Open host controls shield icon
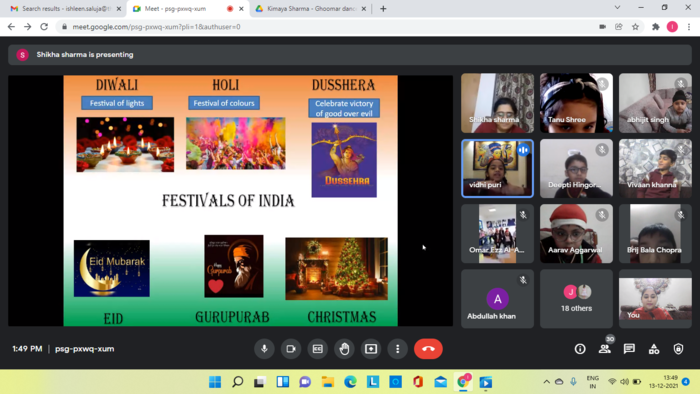 click(x=678, y=349)
